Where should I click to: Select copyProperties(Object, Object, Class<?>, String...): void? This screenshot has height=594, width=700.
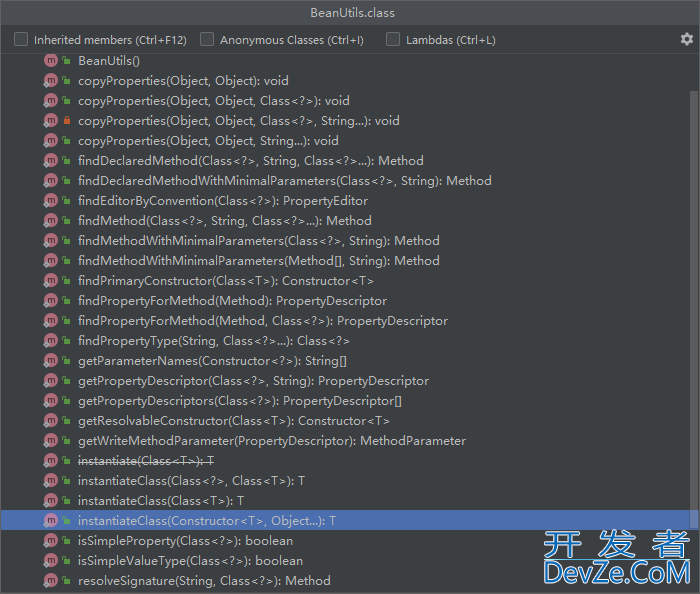pos(345,120)
